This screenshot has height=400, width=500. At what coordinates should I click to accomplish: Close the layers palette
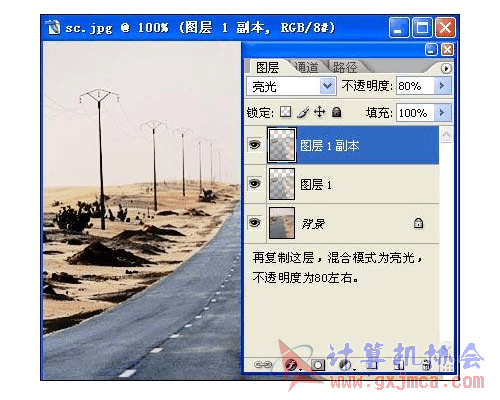click(x=447, y=50)
